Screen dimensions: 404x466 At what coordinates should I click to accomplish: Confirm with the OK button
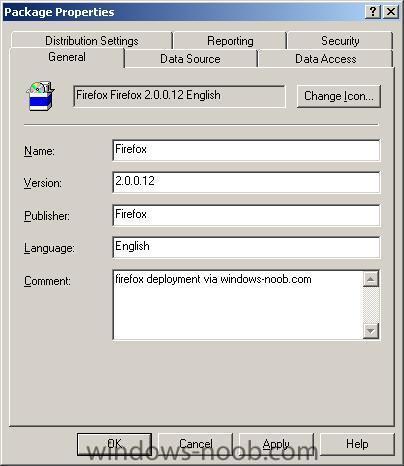(114, 444)
